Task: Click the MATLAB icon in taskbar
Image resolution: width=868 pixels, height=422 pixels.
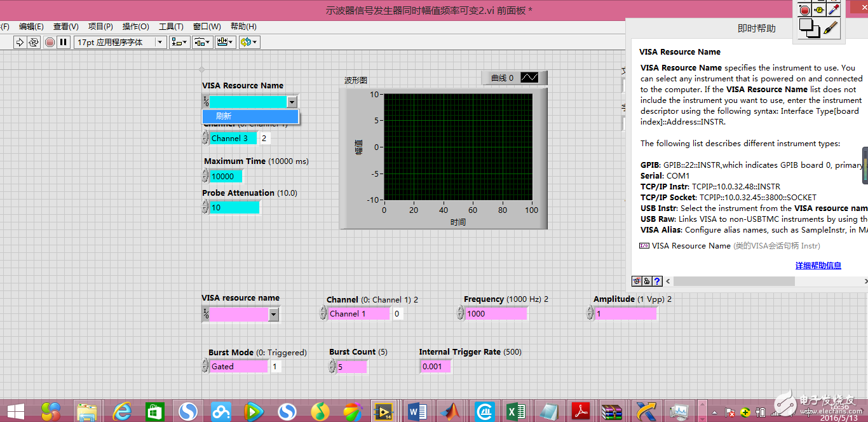Action: pos(450,412)
